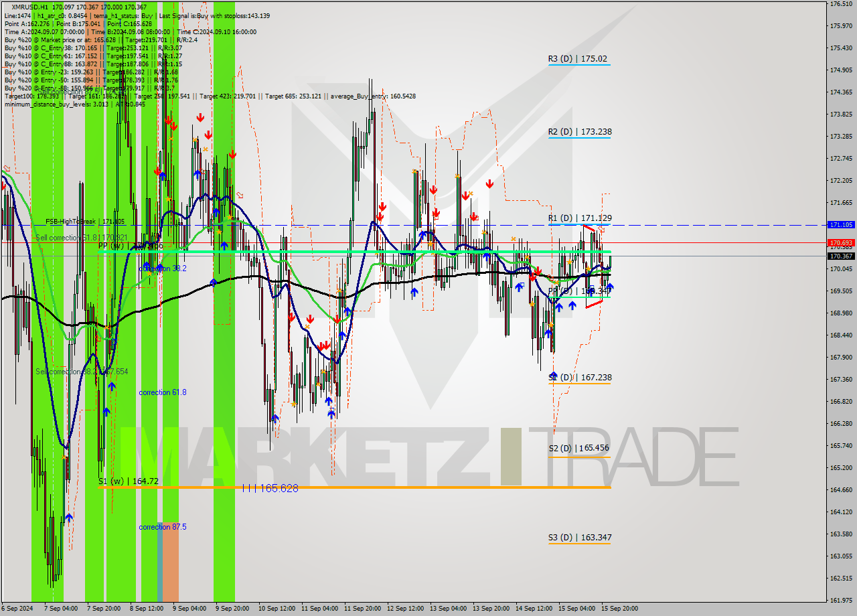The width and height of the screenshot is (857, 616).
Task: Click the FSB-HighToBreak | 171.105 label
Action: tap(85, 222)
